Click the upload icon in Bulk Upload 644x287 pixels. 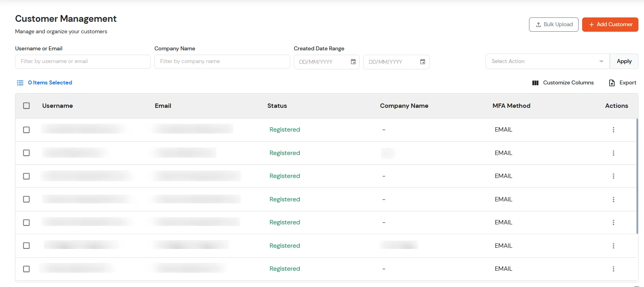(539, 25)
